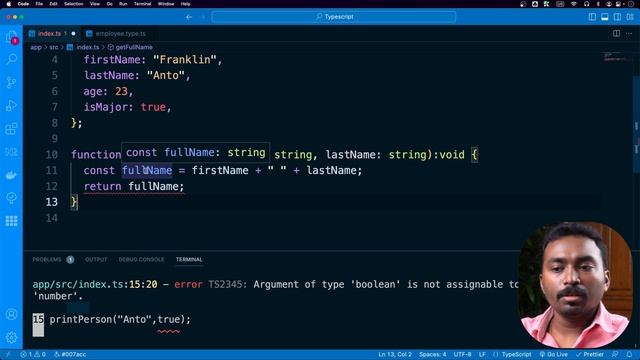640x360 pixels.
Task: Click the fullName variable on line 11
Action: point(147,170)
